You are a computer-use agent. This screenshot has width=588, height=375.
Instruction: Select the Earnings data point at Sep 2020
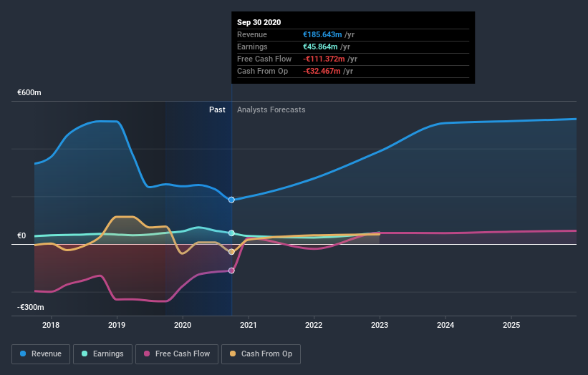[231, 233]
